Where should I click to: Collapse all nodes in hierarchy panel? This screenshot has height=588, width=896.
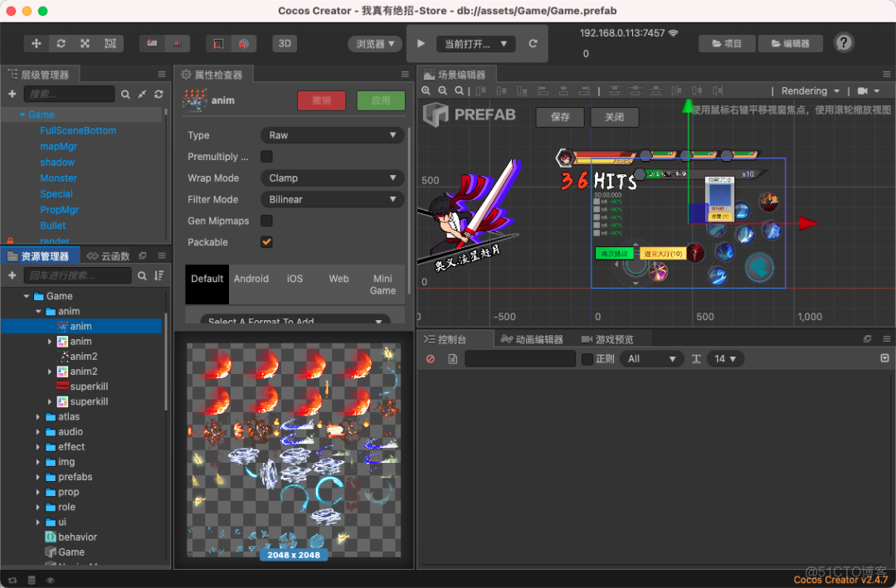pos(143,95)
